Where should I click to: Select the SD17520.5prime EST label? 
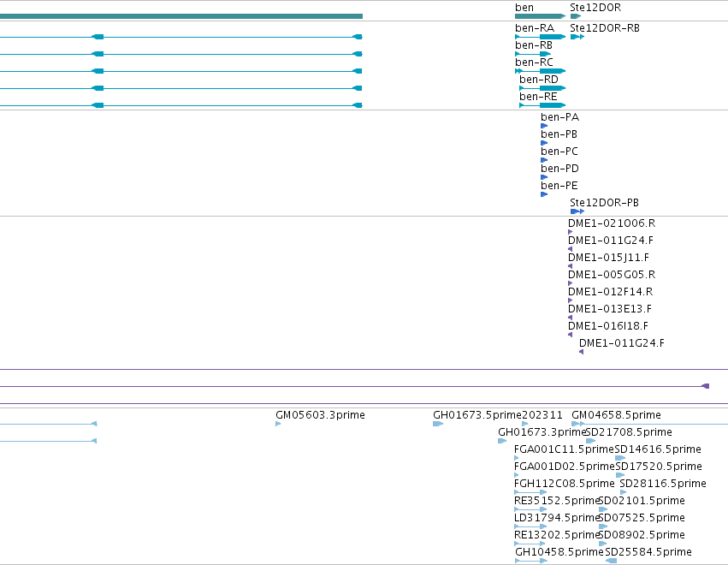(659, 467)
